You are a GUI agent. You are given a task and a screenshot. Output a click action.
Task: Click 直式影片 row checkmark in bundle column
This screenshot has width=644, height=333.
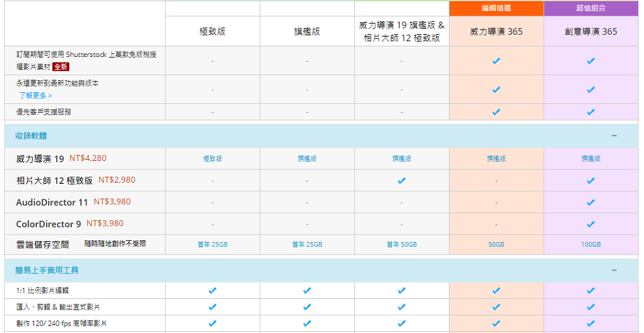(x=402, y=307)
